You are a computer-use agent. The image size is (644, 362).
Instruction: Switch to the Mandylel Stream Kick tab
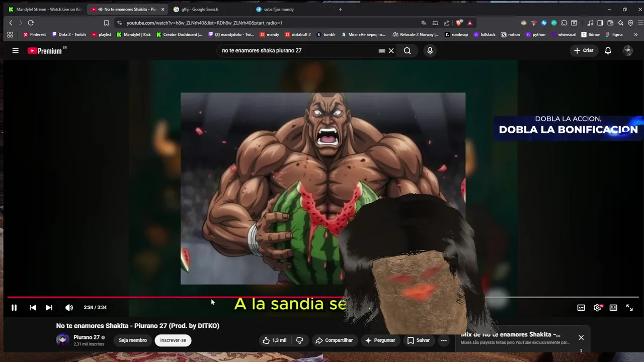[45, 9]
